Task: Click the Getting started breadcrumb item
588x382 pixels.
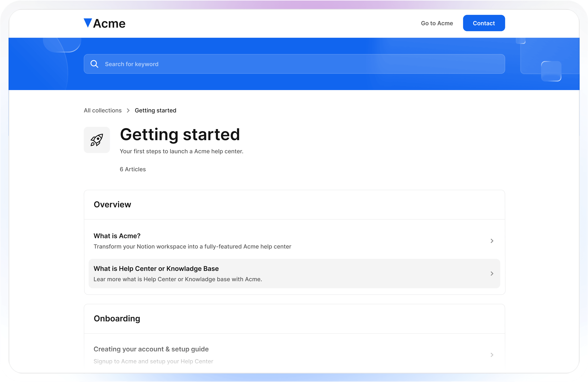Action: pyautogui.click(x=155, y=111)
